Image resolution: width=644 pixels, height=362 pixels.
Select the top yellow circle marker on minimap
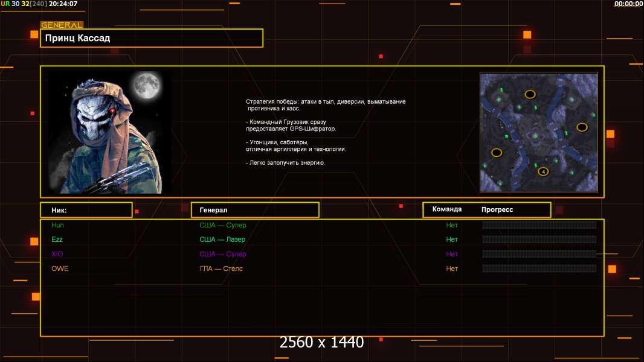(x=530, y=94)
